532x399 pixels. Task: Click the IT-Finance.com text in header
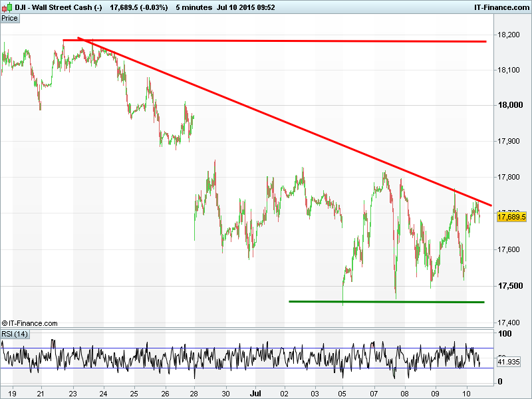pyautogui.click(x=501, y=7)
